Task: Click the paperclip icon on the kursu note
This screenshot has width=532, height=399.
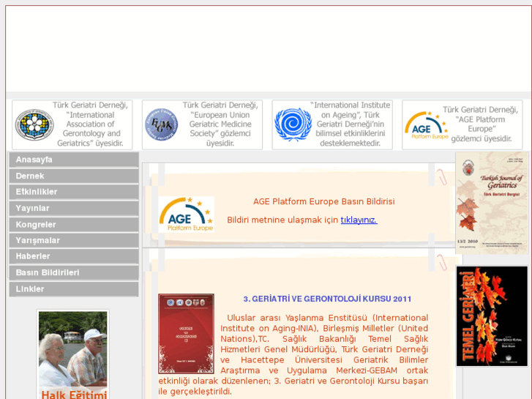Action: pos(442,262)
